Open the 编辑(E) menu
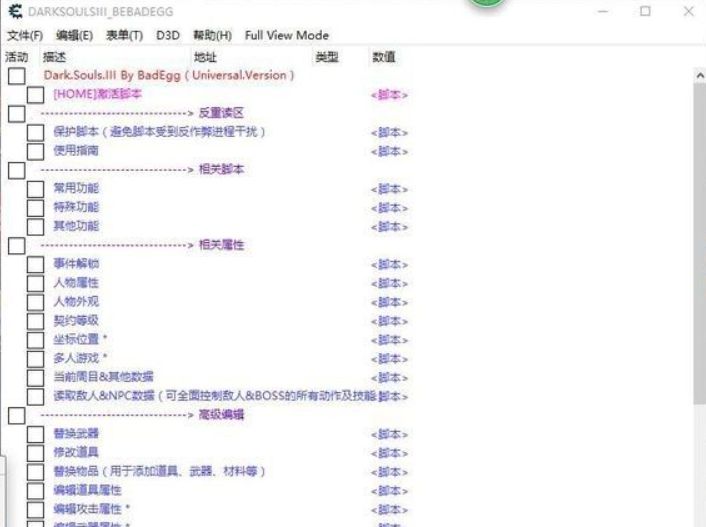Image resolution: width=706 pixels, height=527 pixels. tap(74, 36)
